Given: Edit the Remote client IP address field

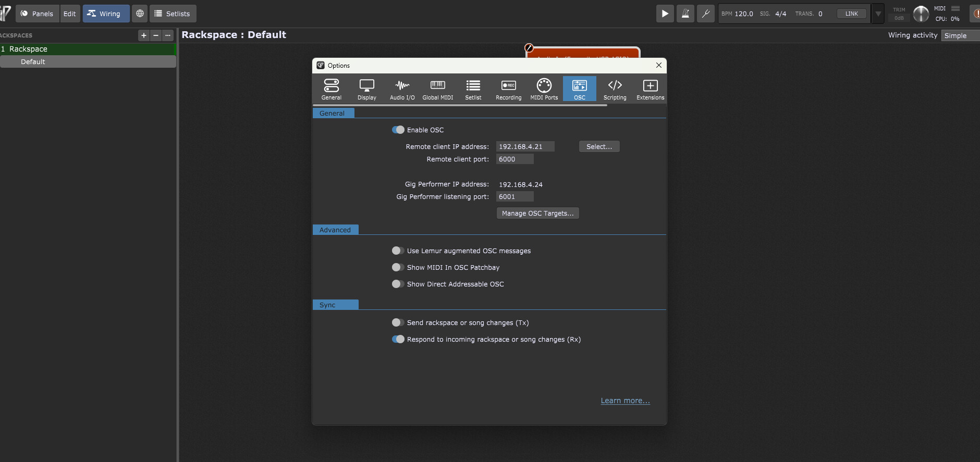Looking at the screenshot, I should tap(525, 146).
